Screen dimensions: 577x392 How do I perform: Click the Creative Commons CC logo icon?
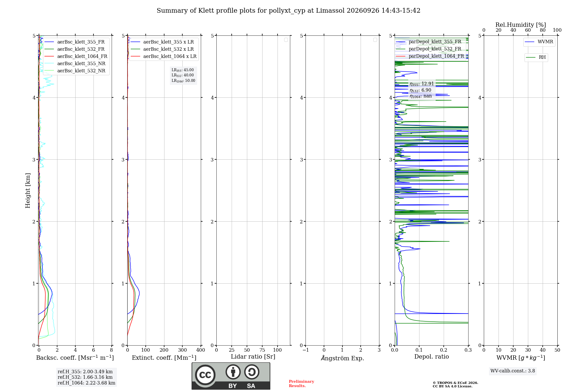click(205, 375)
